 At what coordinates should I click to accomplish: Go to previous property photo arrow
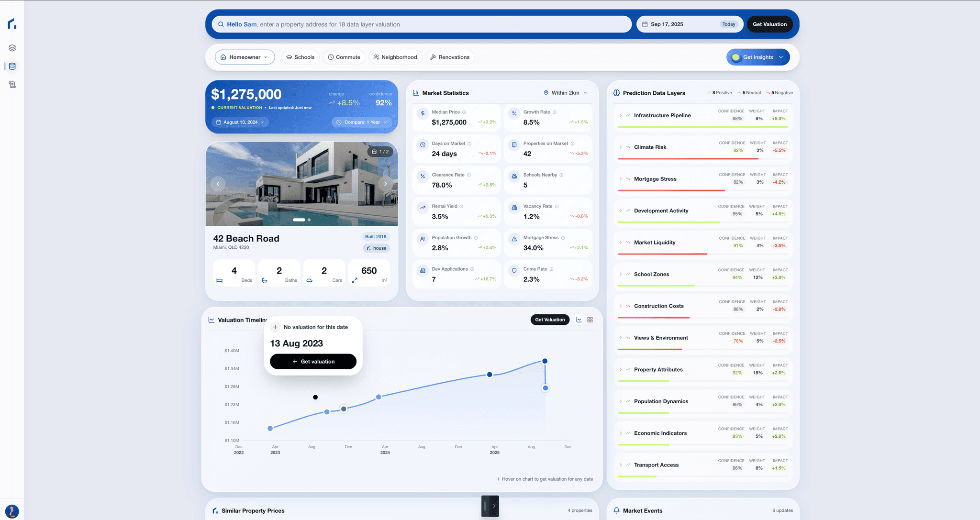(x=218, y=184)
